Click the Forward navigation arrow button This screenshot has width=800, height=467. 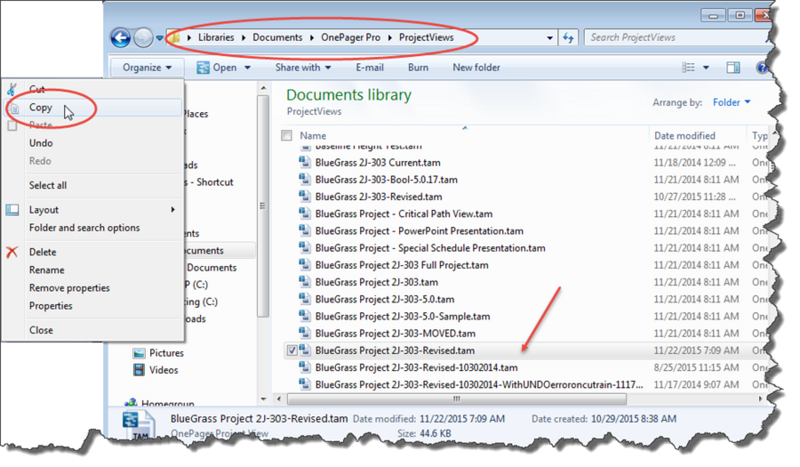coord(143,38)
